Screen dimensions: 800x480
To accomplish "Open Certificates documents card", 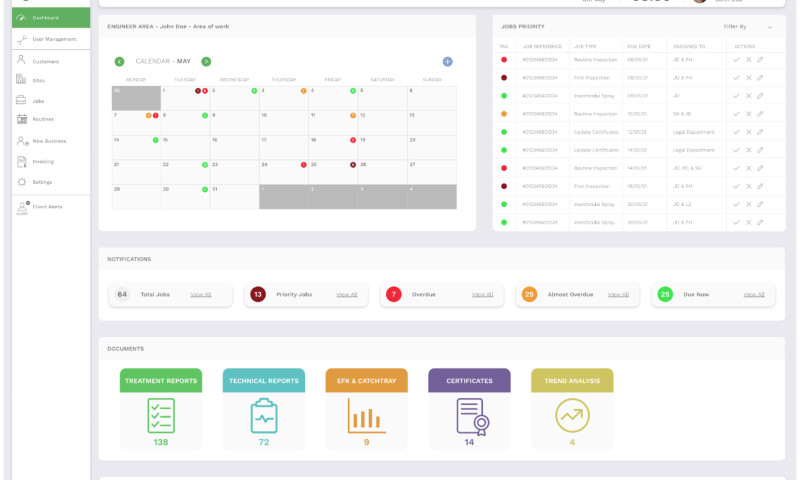I will click(x=469, y=409).
